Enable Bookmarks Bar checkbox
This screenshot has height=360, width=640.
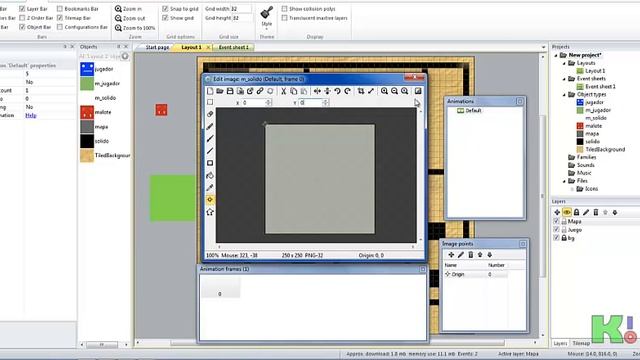pyautogui.click(x=60, y=9)
